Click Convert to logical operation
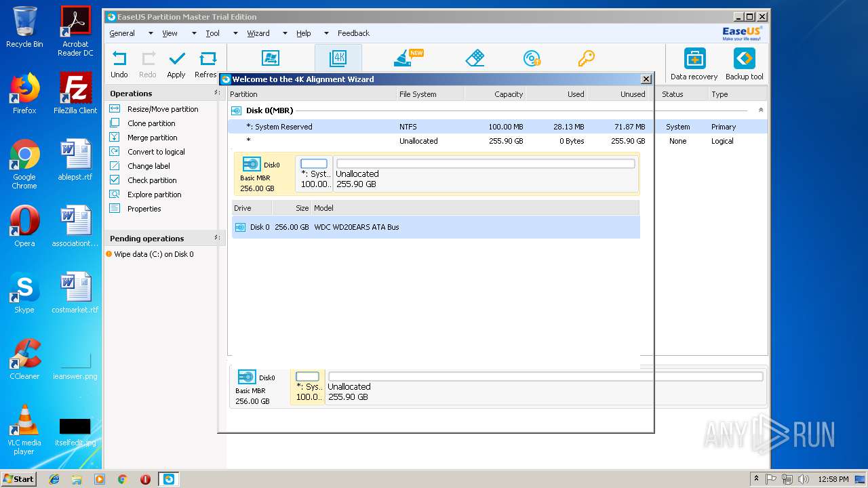 click(156, 152)
